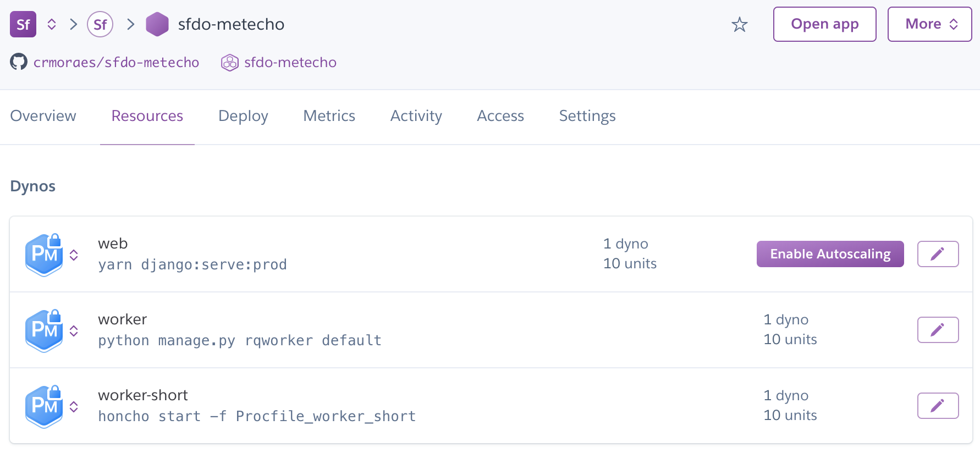Click the web process name
This screenshot has width=980, height=453.
pyautogui.click(x=113, y=244)
